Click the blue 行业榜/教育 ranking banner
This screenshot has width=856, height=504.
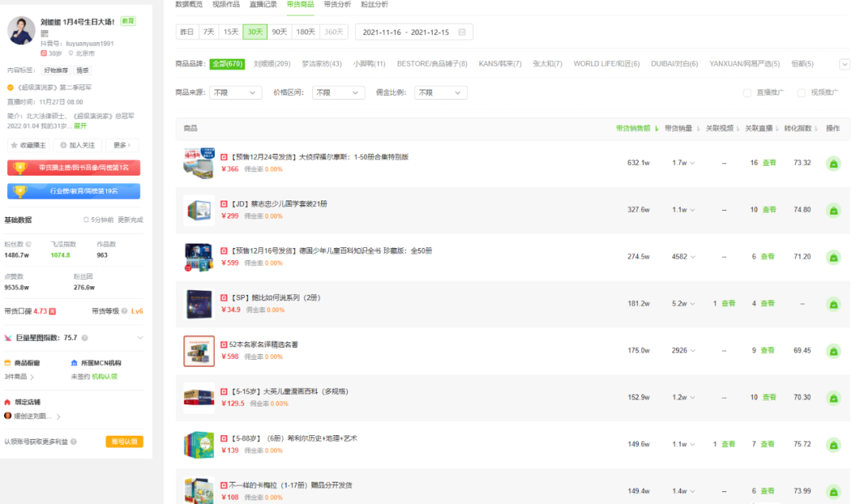(74, 191)
